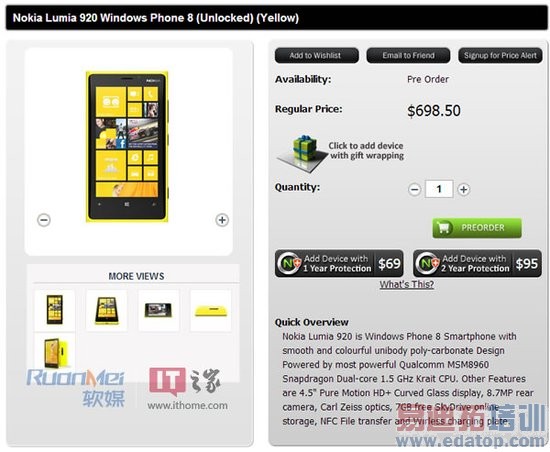
Task: Select first front-view phone thumbnail
Action: click(x=55, y=310)
